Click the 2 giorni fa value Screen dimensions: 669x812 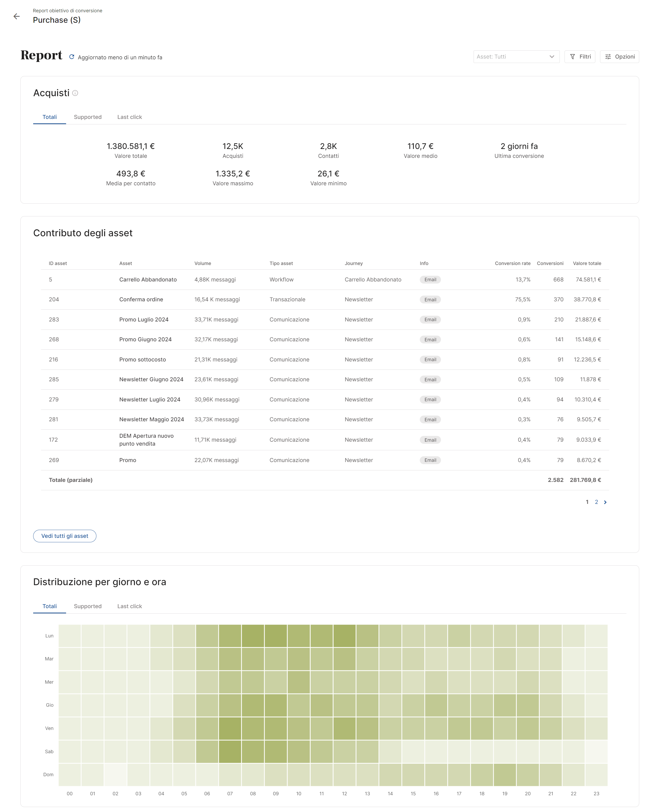[520, 147]
